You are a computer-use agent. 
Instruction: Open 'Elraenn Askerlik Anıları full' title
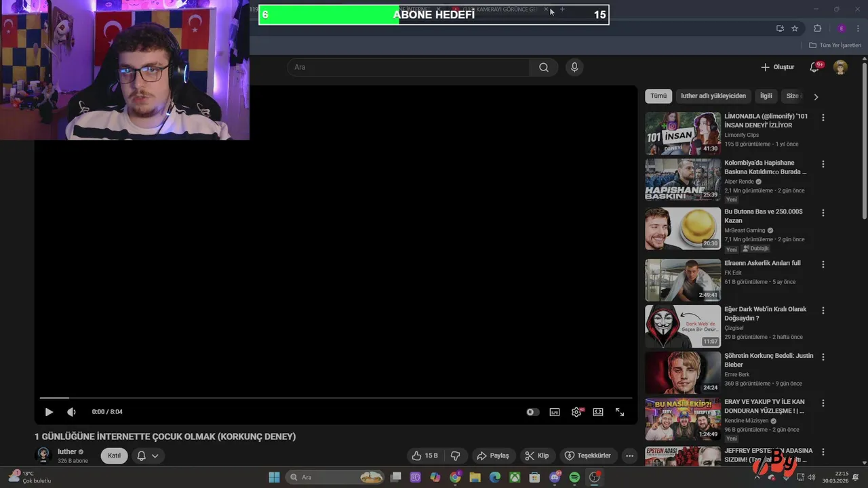762,263
